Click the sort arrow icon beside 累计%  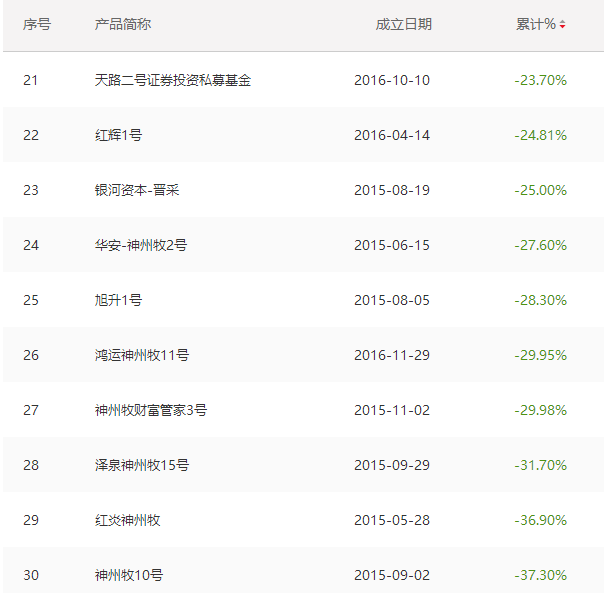562,25
